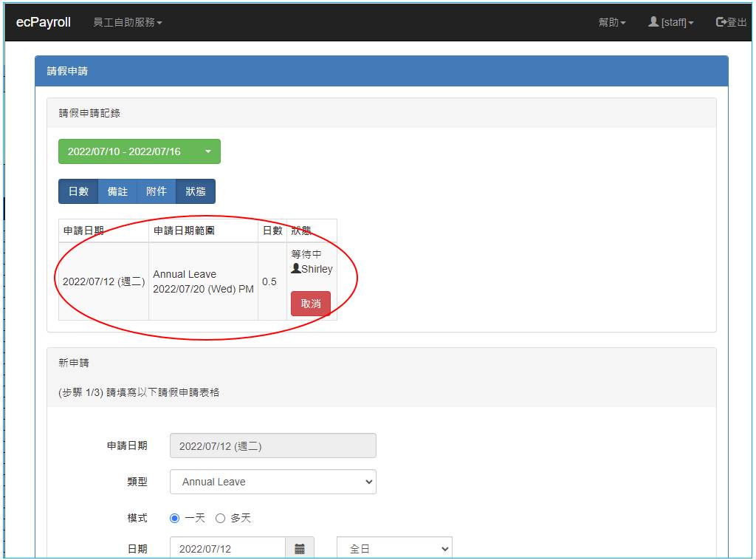Expand the 2022/07/10 - 2022/07/16 date range dropdown

click(x=140, y=151)
